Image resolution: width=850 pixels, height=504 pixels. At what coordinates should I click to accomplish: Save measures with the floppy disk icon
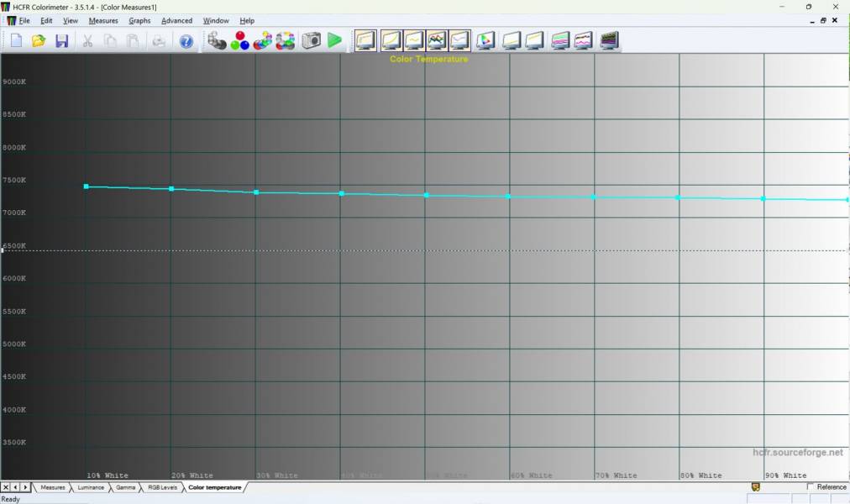tap(61, 40)
